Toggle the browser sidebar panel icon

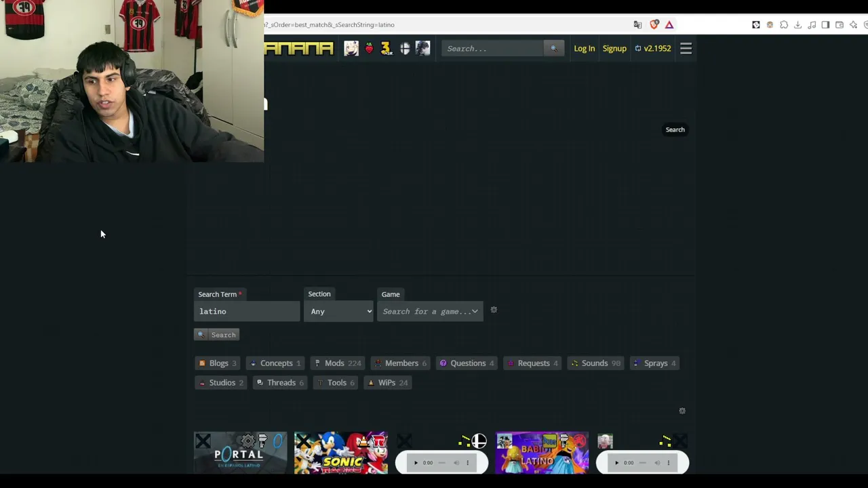825,24
